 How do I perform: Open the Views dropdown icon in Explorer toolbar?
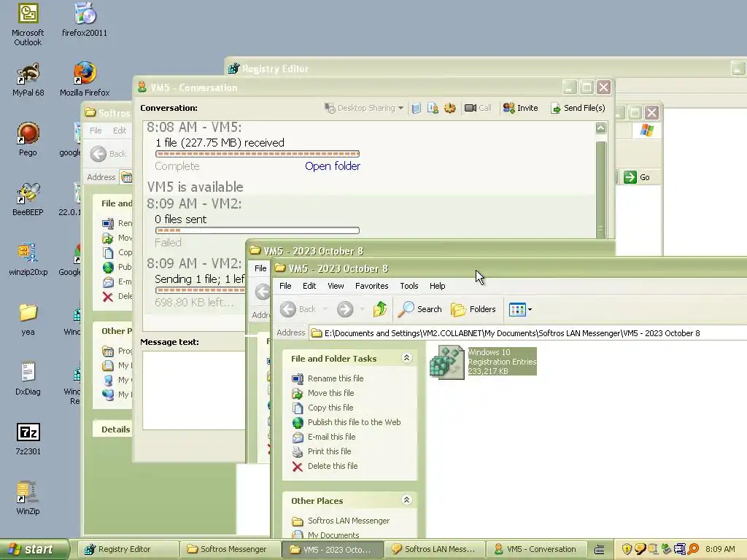click(x=520, y=309)
